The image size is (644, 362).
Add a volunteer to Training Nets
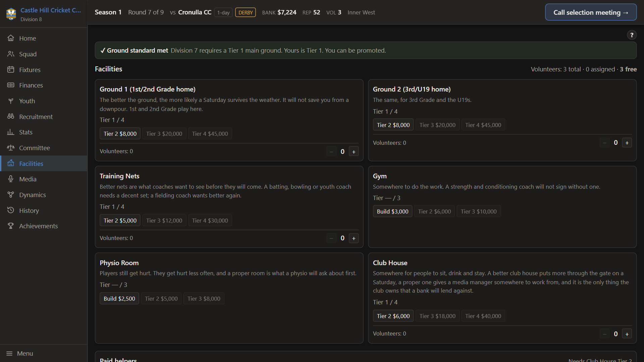tap(354, 238)
